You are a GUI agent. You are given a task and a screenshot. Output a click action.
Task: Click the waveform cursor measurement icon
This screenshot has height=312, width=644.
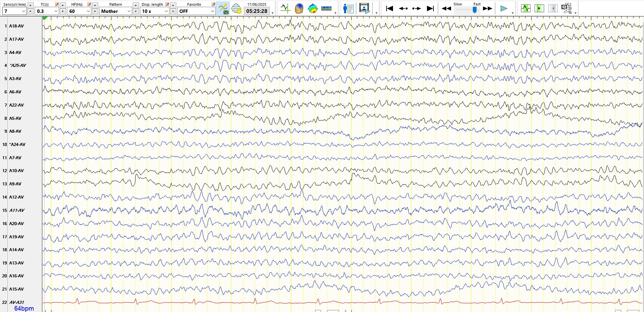(285, 8)
